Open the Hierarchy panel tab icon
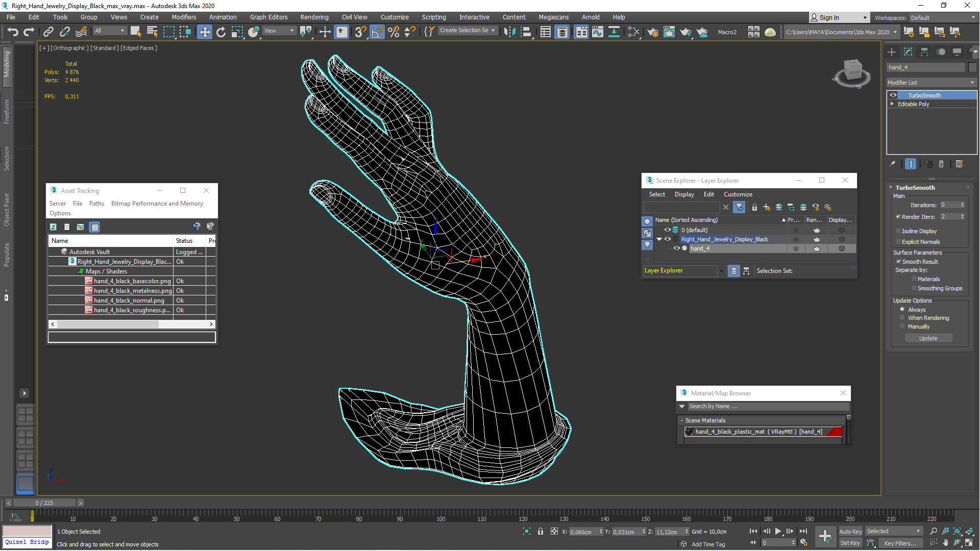 (x=924, y=52)
